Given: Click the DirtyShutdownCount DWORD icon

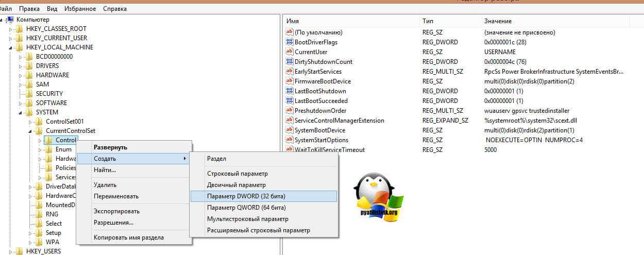Looking at the screenshot, I should click(289, 62).
